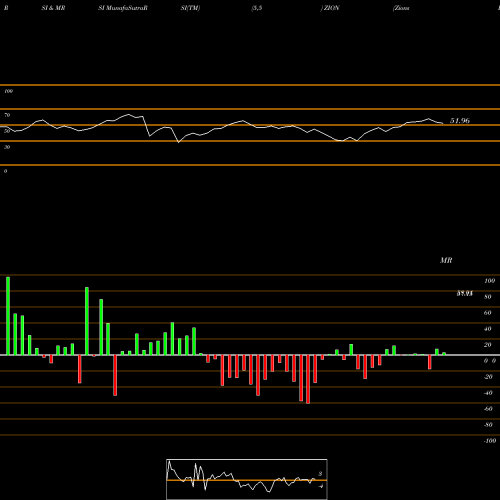Click the last point of the RSI line

click(x=443, y=123)
